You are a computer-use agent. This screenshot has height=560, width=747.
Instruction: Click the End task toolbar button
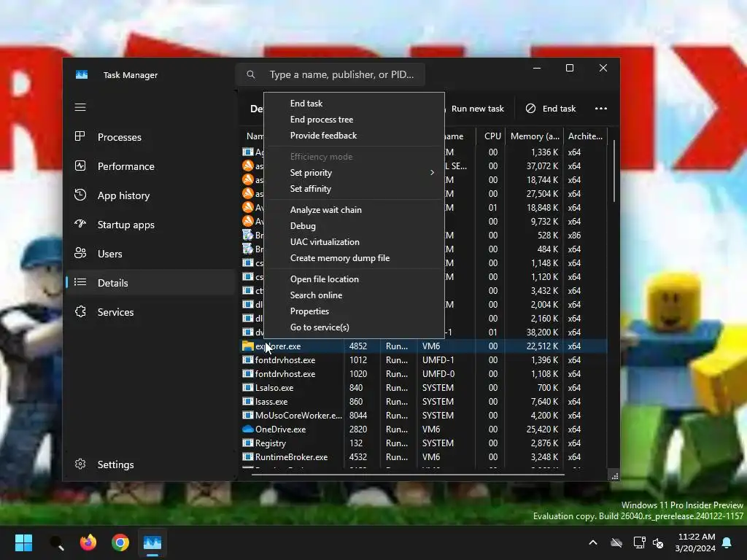click(x=551, y=109)
